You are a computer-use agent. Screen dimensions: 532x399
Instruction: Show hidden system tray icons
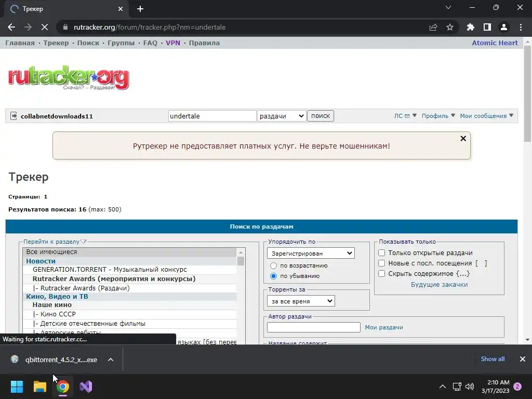tap(443, 387)
